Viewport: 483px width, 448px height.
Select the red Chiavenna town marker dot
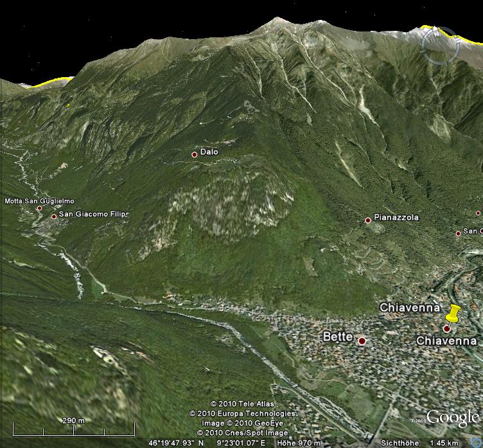(x=446, y=329)
